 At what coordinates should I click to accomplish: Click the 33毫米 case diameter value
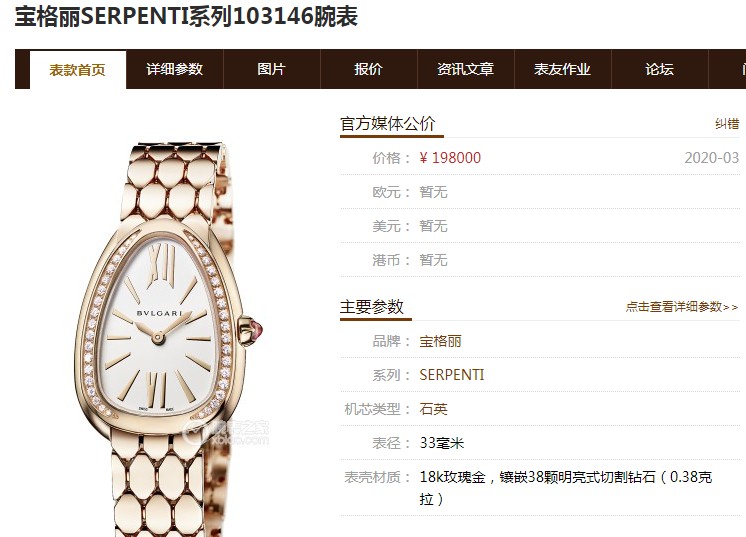(x=442, y=443)
